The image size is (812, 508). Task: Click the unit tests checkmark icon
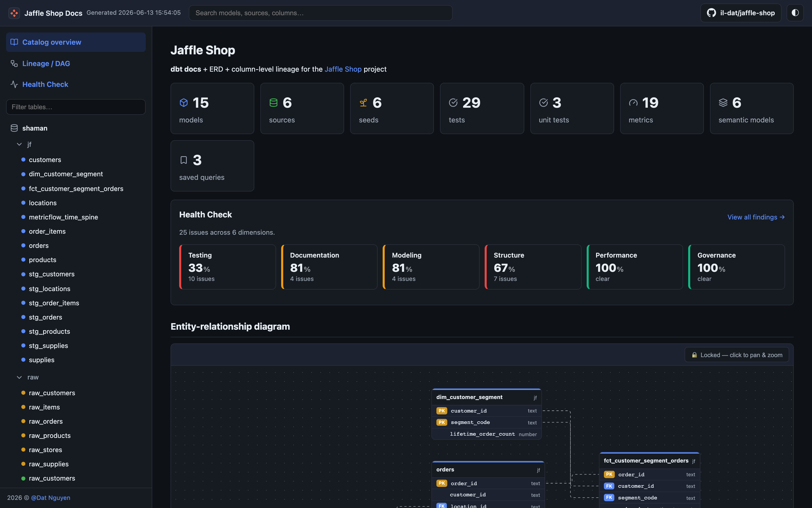tap(543, 102)
